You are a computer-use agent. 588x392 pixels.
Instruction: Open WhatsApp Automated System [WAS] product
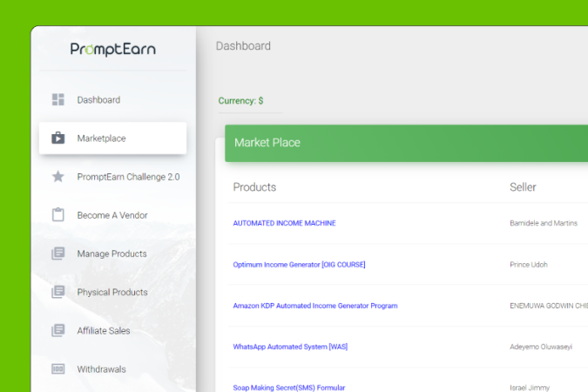click(290, 347)
